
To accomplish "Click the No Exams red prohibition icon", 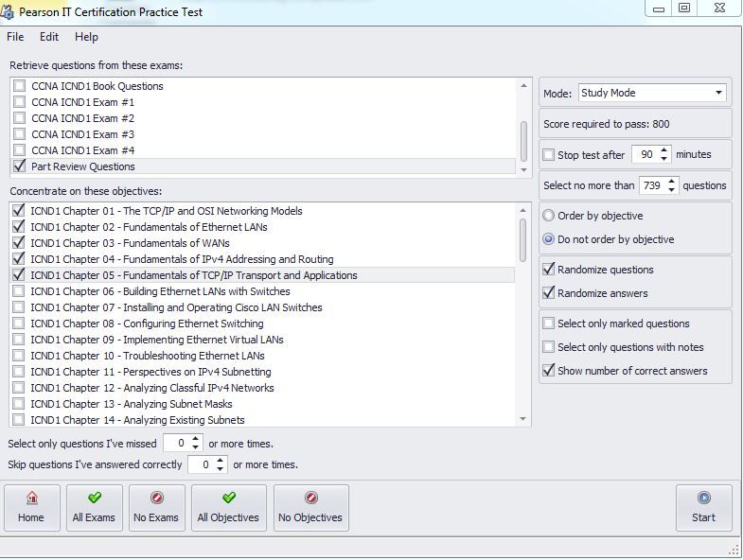I will (x=157, y=498).
